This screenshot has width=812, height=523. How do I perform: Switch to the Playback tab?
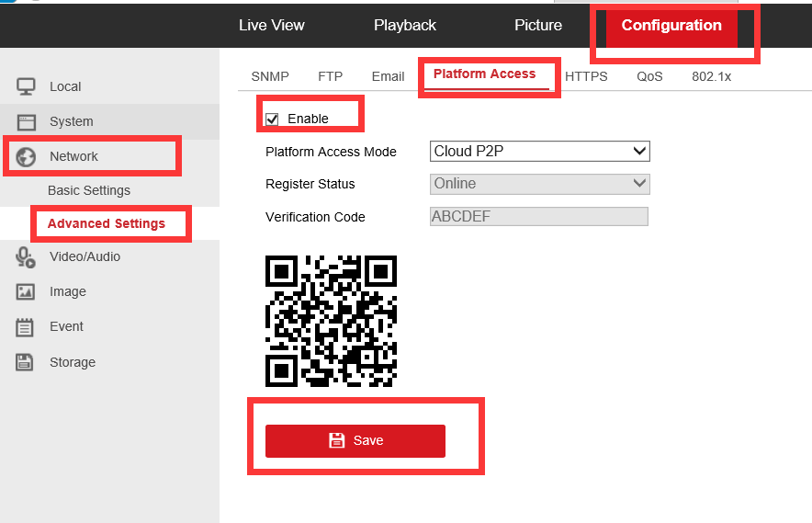coord(405,25)
